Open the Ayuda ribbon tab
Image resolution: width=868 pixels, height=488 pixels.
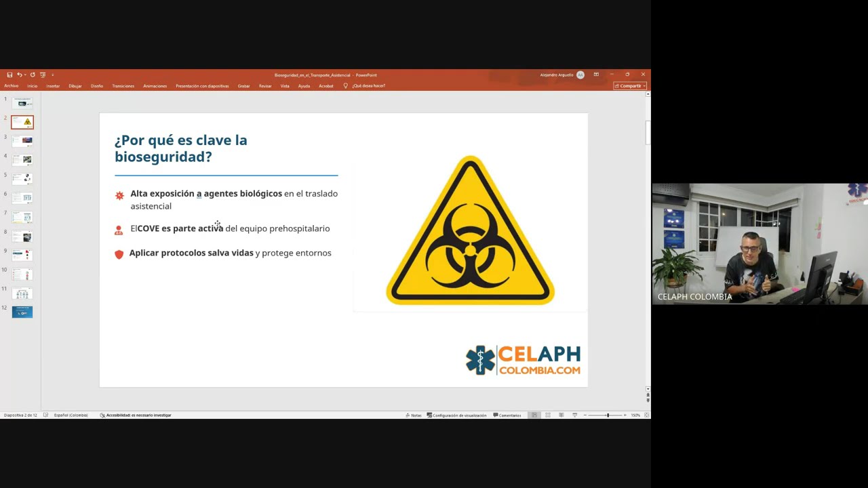click(x=304, y=86)
